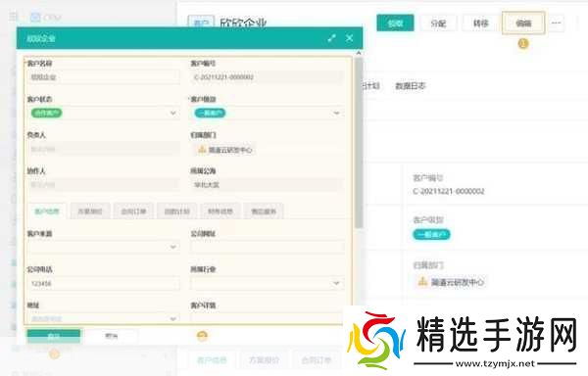Open the customer level dropdown with teal tag
The width and height of the screenshot is (588, 376).
click(267, 114)
